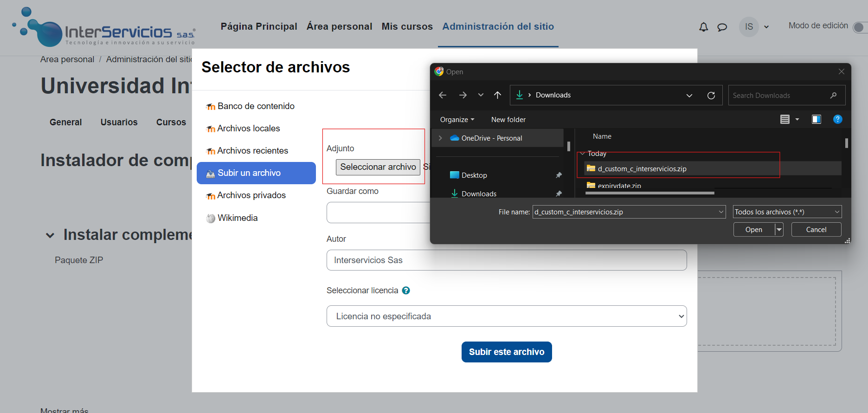Collapse the Instalar complemento section
This screenshot has height=413, width=868.
coord(50,235)
